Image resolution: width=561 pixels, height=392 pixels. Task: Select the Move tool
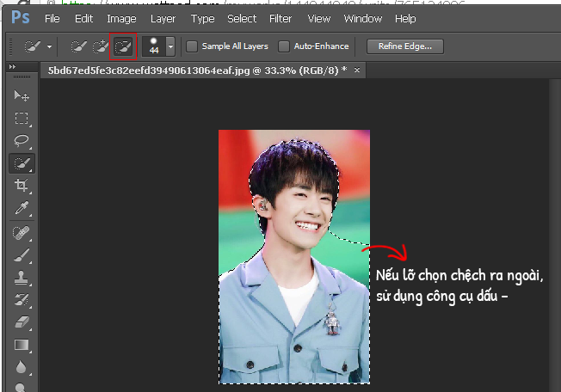[x=22, y=95]
